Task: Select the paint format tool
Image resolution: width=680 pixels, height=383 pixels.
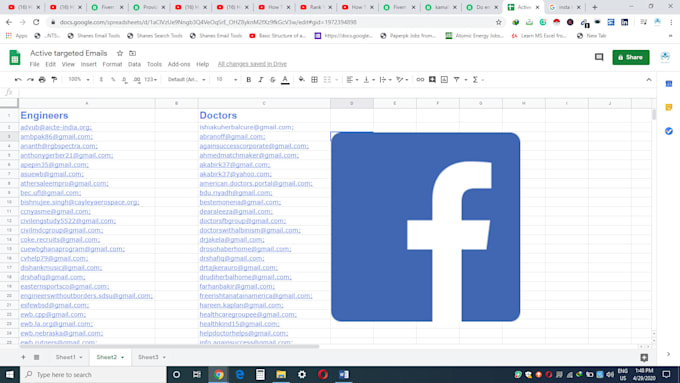Action: [x=54, y=80]
